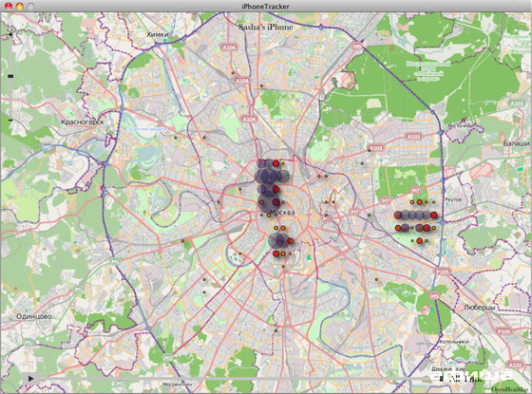
Task: Click the zoom level slider handle
Action: (x=10, y=76)
